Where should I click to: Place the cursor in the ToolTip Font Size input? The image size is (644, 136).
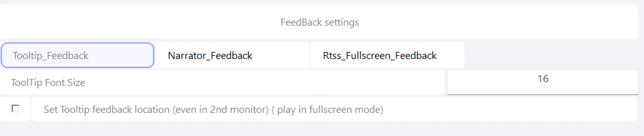click(x=542, y=79)
